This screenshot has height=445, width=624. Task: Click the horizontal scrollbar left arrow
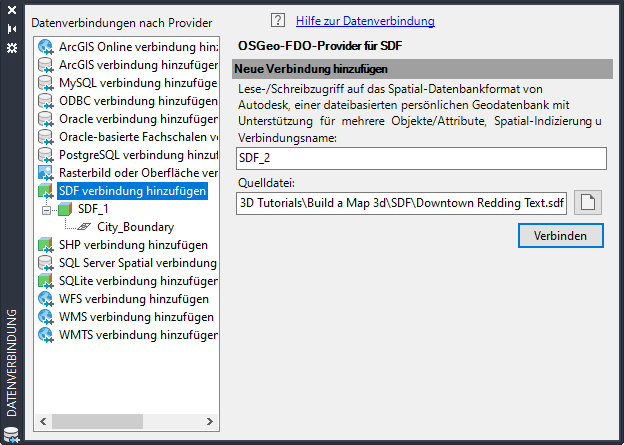43,422
